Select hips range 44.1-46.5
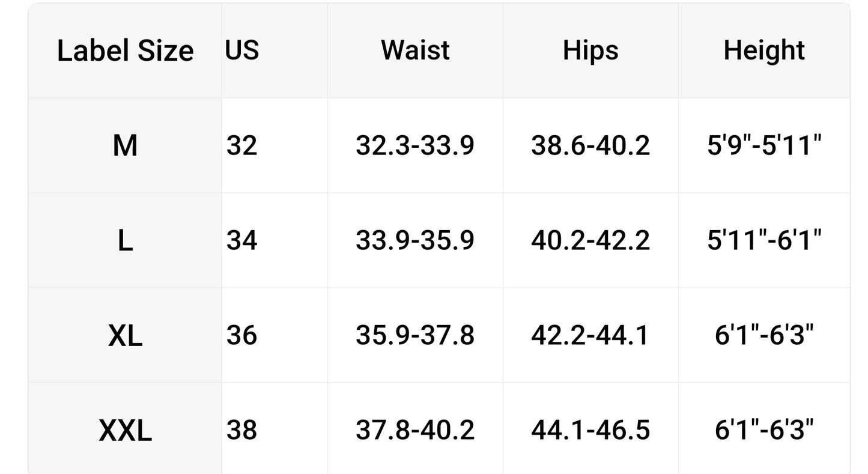 [x=590, y=430]
